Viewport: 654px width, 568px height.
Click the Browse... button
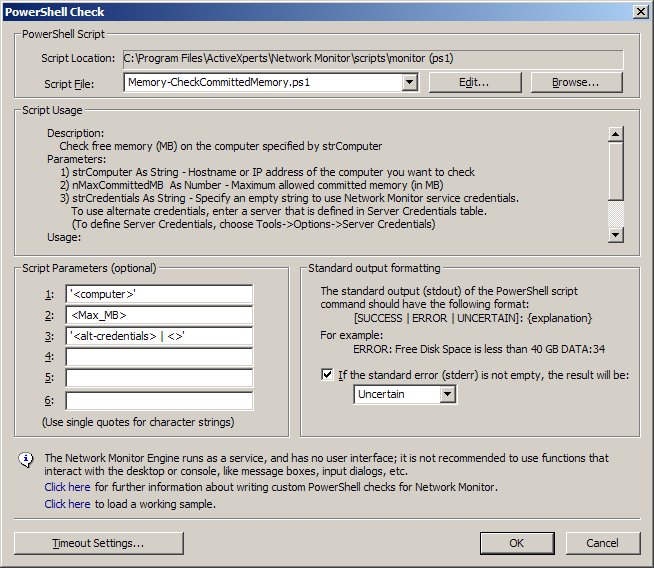[x=576, y=82]
